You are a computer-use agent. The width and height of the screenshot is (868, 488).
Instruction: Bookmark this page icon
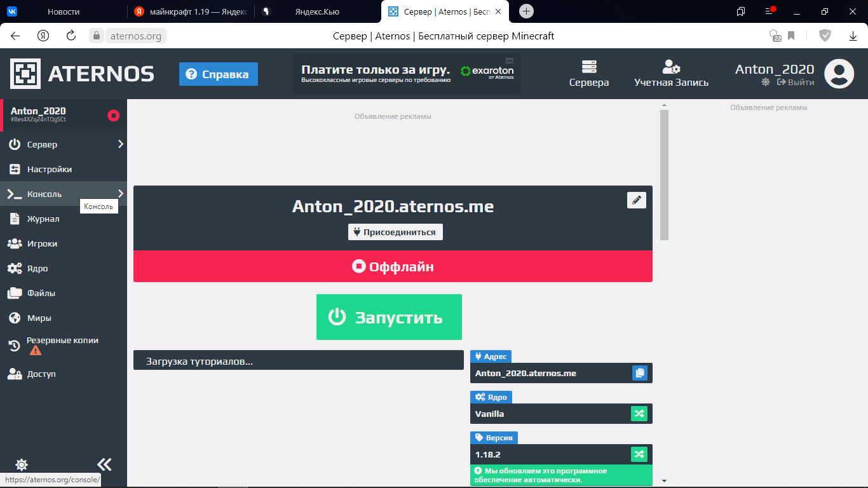point(791,36)
